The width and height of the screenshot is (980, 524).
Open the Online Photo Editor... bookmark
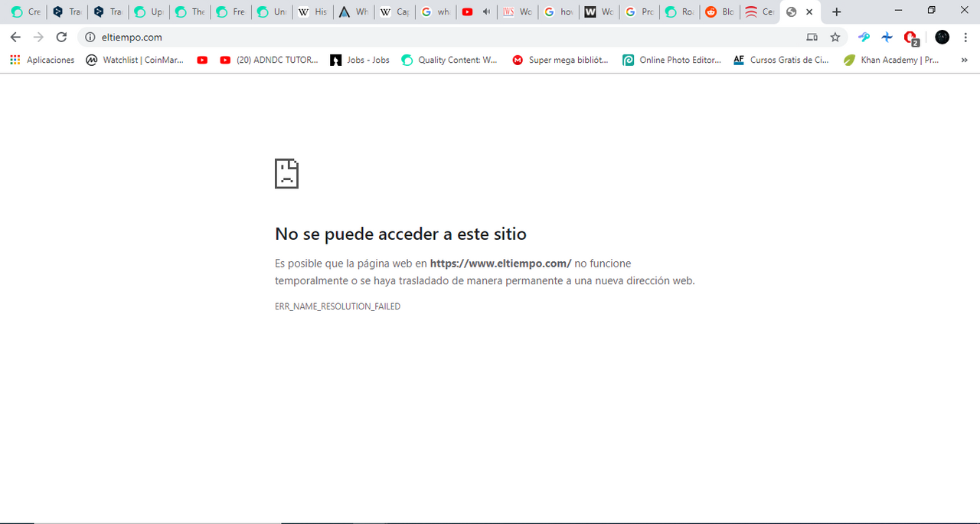click(671, 60)
